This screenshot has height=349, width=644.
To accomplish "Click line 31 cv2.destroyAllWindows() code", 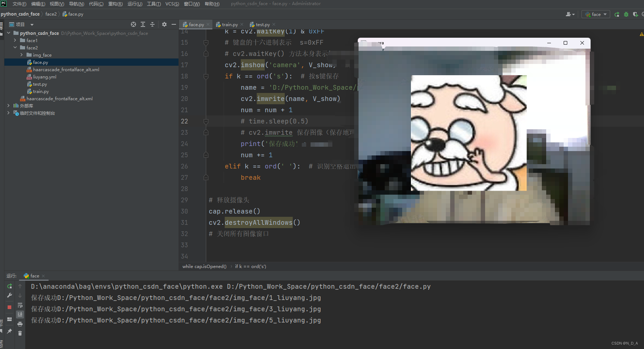I will point(255,223).
